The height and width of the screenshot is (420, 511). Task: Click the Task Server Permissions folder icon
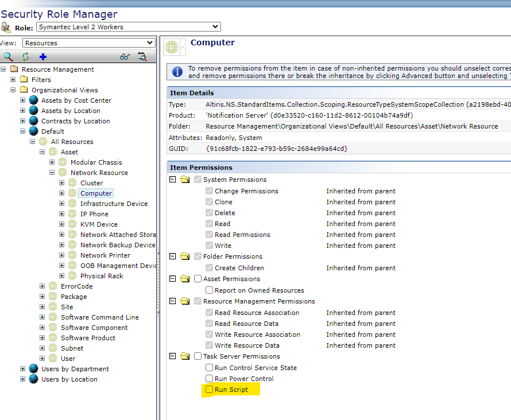[185, 356]
